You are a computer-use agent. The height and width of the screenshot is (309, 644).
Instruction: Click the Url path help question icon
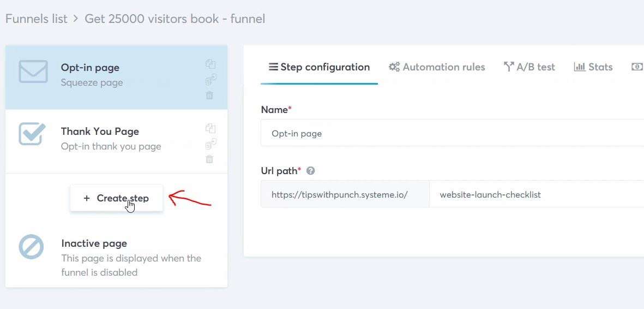pos(310,170)
